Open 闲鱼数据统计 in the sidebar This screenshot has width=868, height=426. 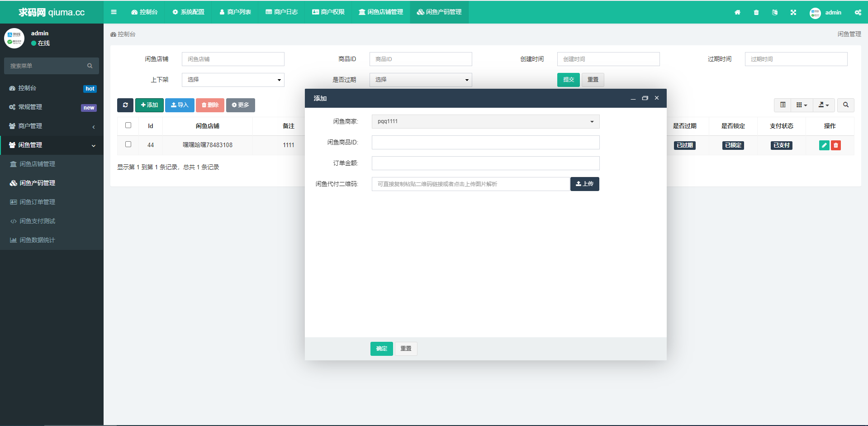(x=52, y=240)
